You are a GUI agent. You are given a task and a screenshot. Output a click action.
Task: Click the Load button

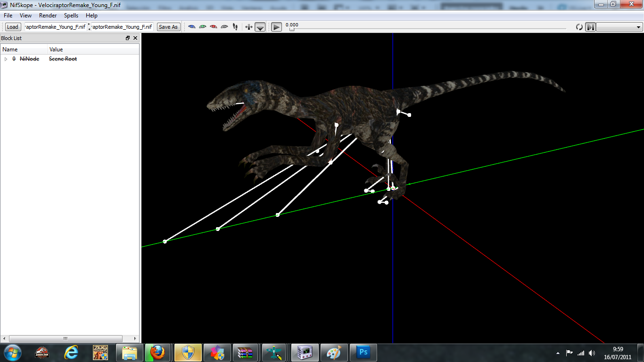(x=12, y=27)
